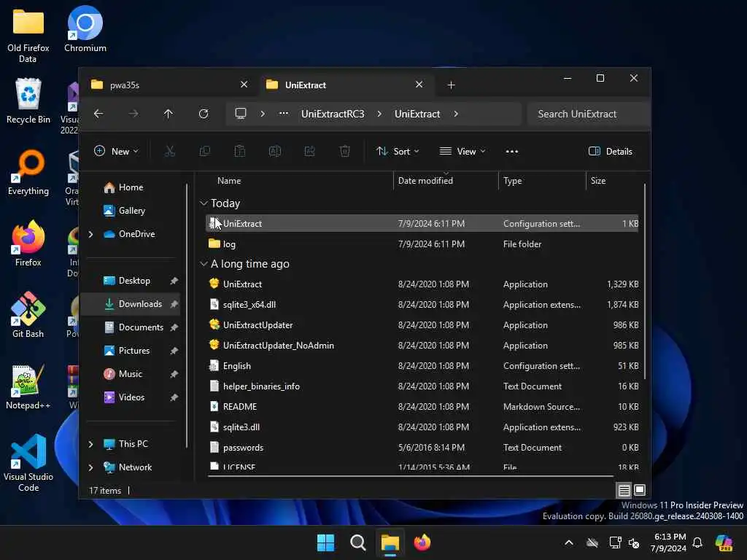Click the Rename toolbar icon
The height and width of the screenshot is (560, 747).
[275, 152]
